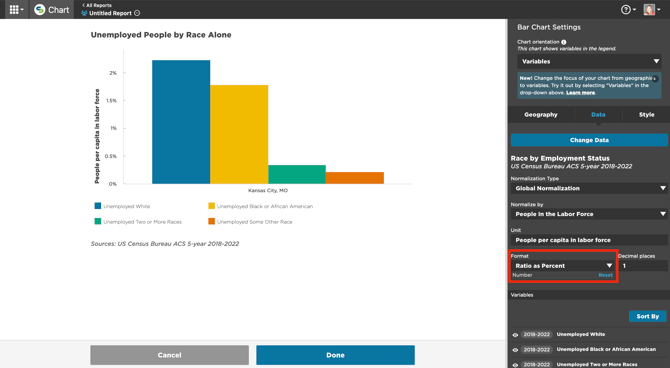Open the Normalize by dropdown
This screenshot has width=670, height=368.
pyautogui.click(x=589, y=214)
